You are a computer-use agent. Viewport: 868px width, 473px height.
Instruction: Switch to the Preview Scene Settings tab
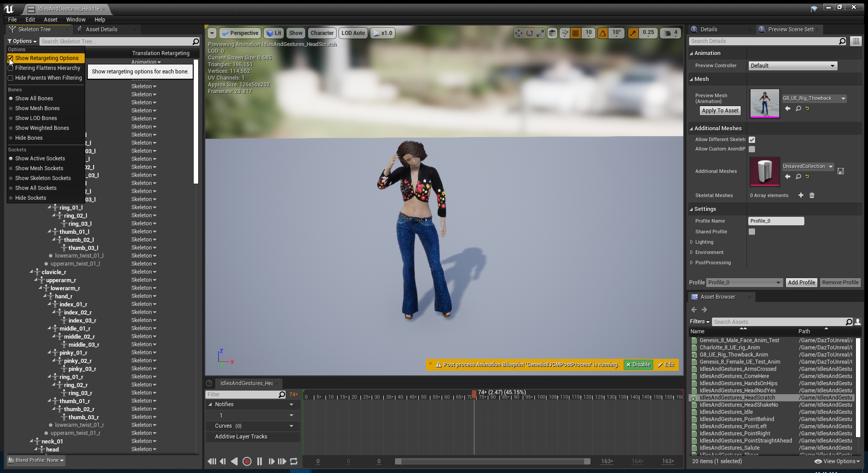[790, 30]
